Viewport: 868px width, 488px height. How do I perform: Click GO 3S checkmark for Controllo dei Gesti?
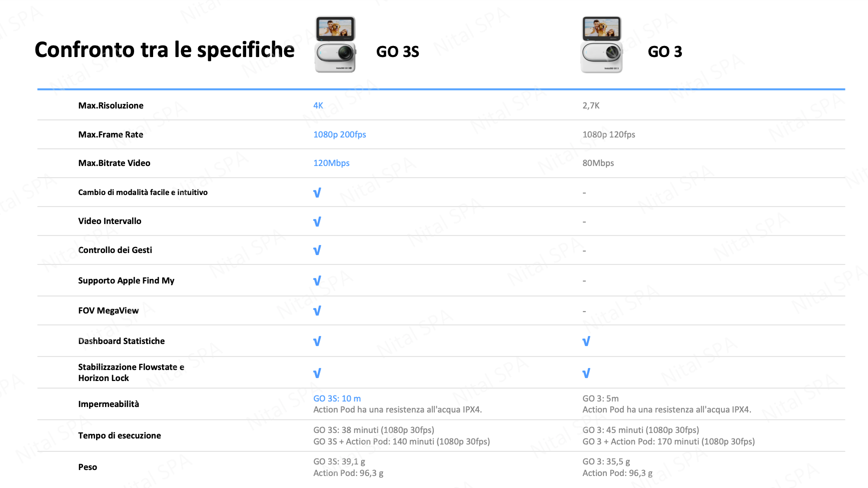(317, 250)
